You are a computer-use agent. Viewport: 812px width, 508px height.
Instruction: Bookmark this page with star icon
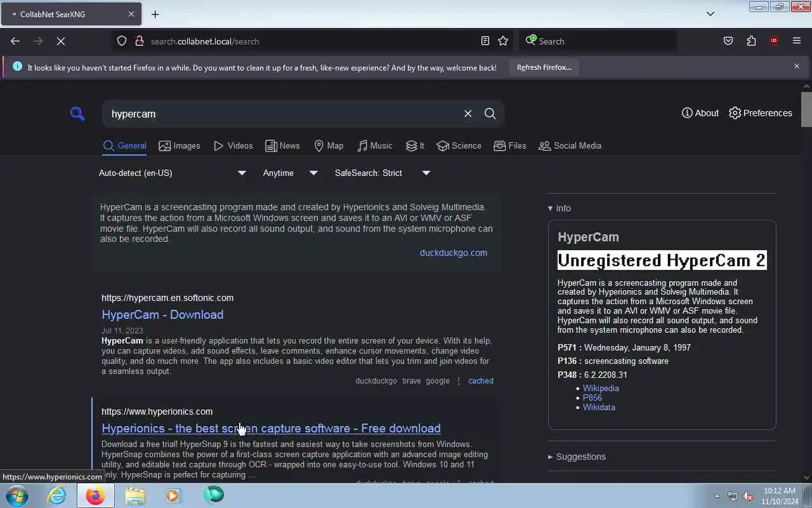(503, 41)
